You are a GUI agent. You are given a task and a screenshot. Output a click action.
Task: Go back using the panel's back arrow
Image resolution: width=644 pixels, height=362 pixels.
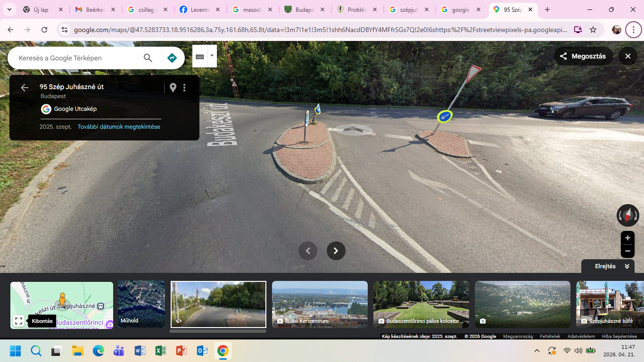point(25,88)
